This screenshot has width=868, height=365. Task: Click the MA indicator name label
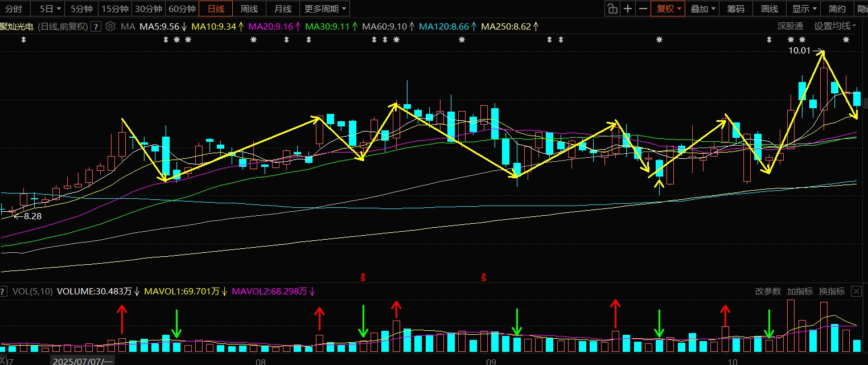coord(127,26)
